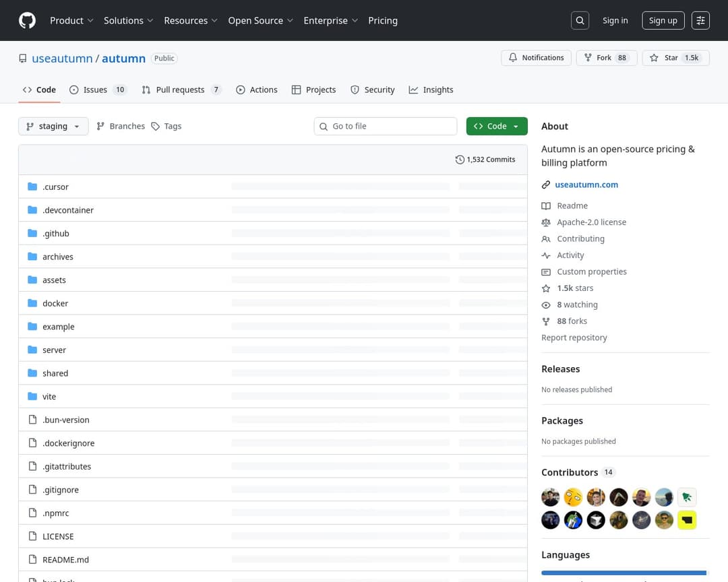Visit the useautumn.com link

coord(586,185)
